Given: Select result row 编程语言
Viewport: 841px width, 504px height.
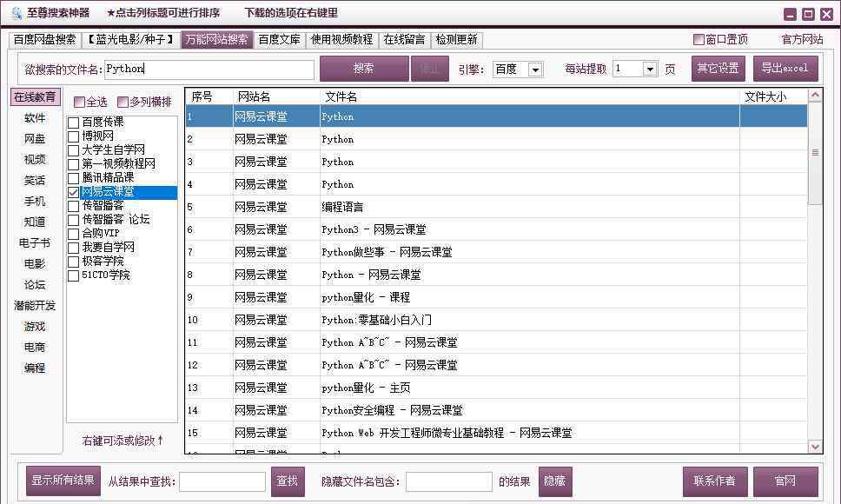Looking at the screenshot, I should coord(497,207).
